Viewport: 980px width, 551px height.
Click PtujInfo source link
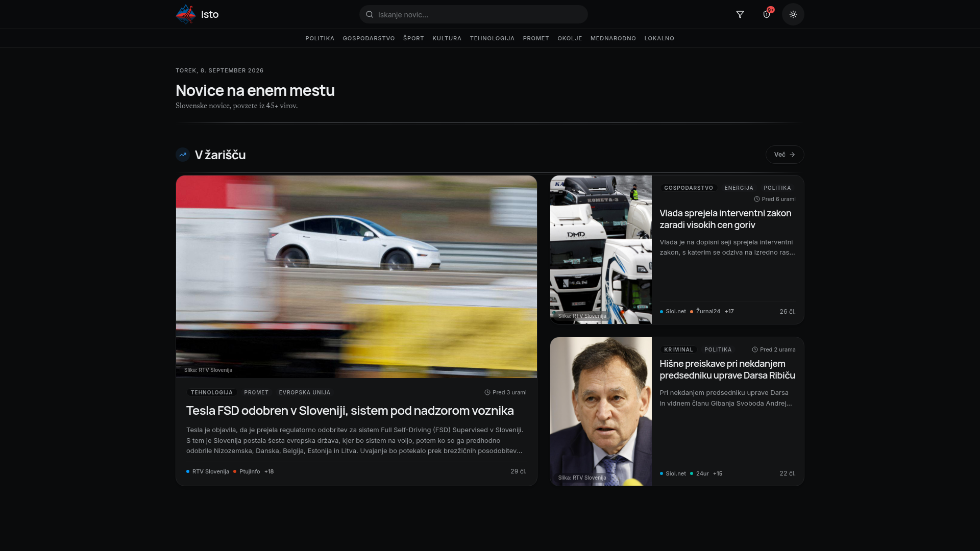247,471
